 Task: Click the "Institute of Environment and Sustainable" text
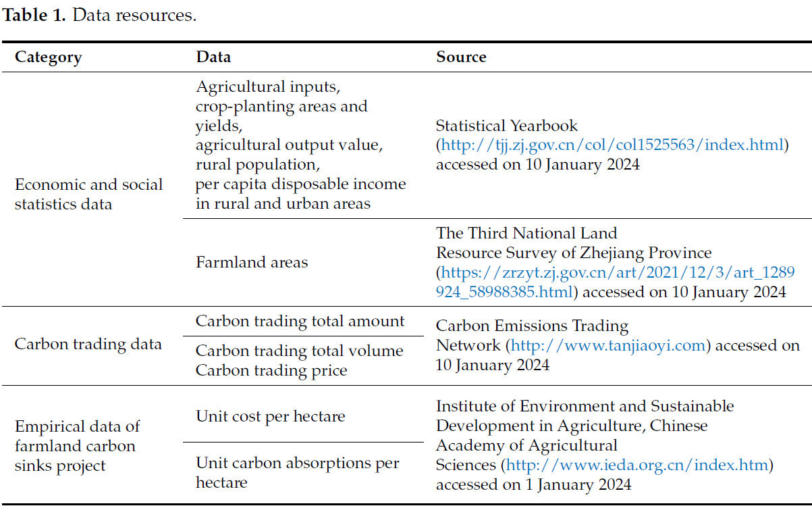(585, 407)
